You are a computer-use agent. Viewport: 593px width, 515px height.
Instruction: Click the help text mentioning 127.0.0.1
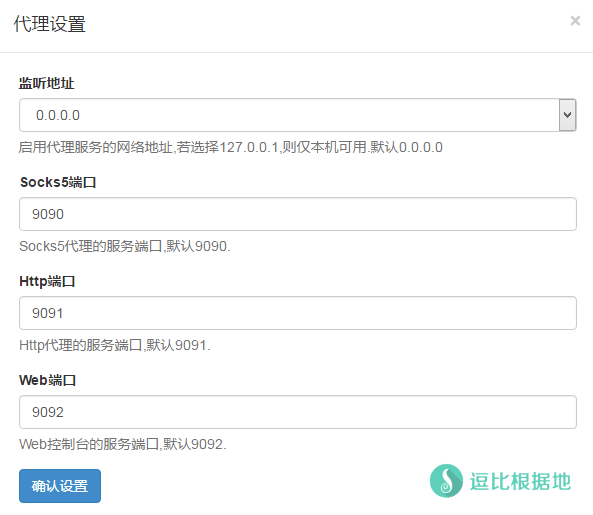tap(231, 147)
